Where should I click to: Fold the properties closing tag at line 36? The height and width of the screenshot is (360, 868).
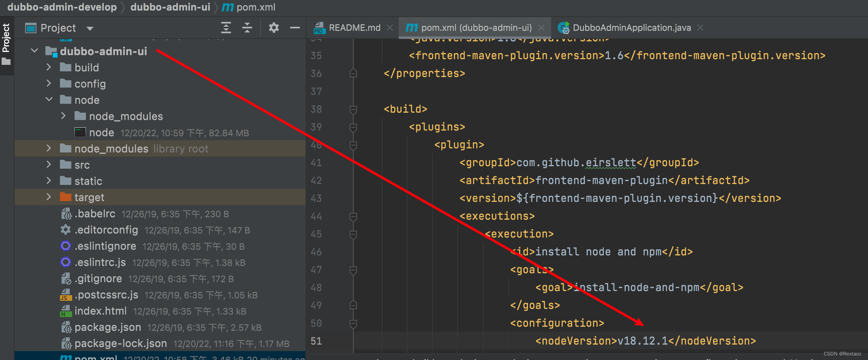[353, 73]
